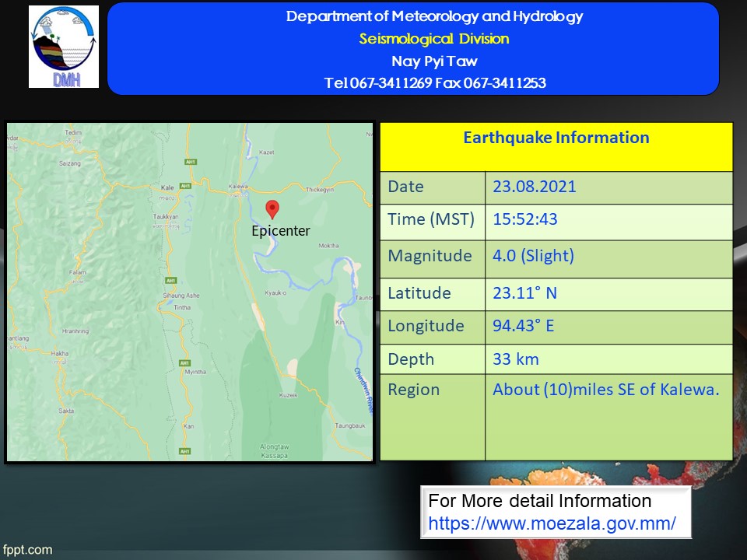Screen dimensions: 747x560
Task: Select the Kalewa town label on map
Action: click(238, 186)
